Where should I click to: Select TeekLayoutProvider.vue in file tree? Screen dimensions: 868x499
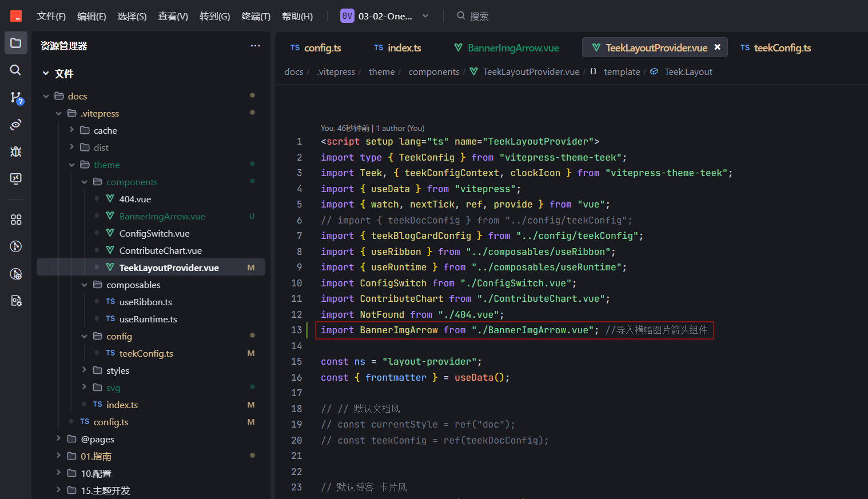click(151, 268)
